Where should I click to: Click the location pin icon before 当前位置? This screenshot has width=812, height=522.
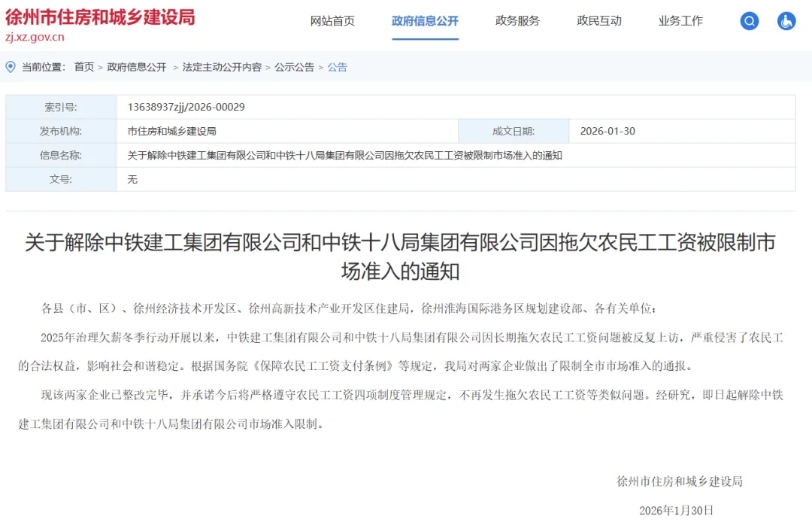tap(11, 67)
